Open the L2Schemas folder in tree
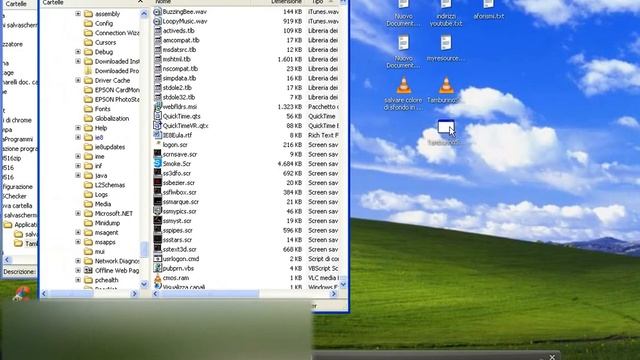 click(110, 185)
